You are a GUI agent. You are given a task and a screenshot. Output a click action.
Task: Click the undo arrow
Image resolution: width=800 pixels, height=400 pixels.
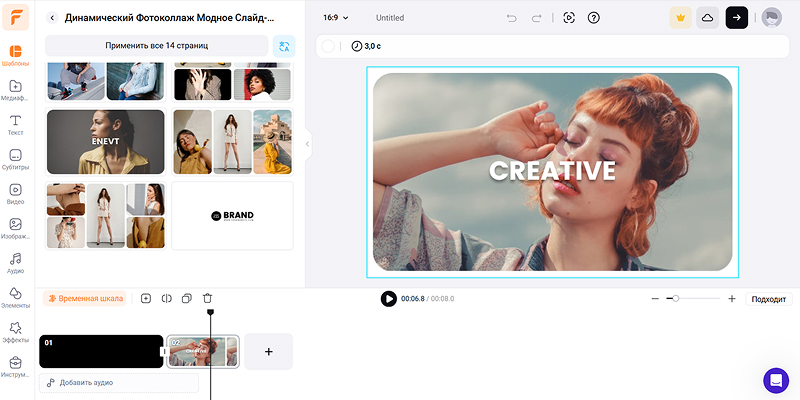click(x=511, y=18)
